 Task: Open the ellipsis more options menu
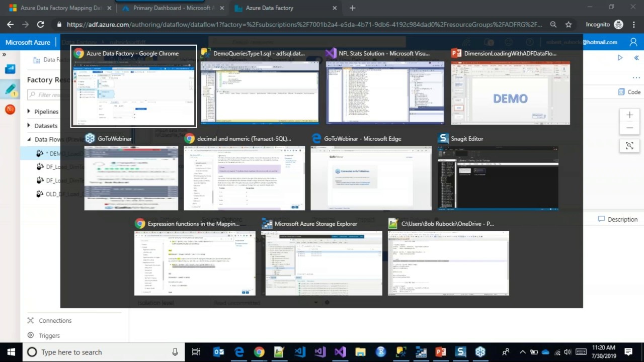pos(636,78)
